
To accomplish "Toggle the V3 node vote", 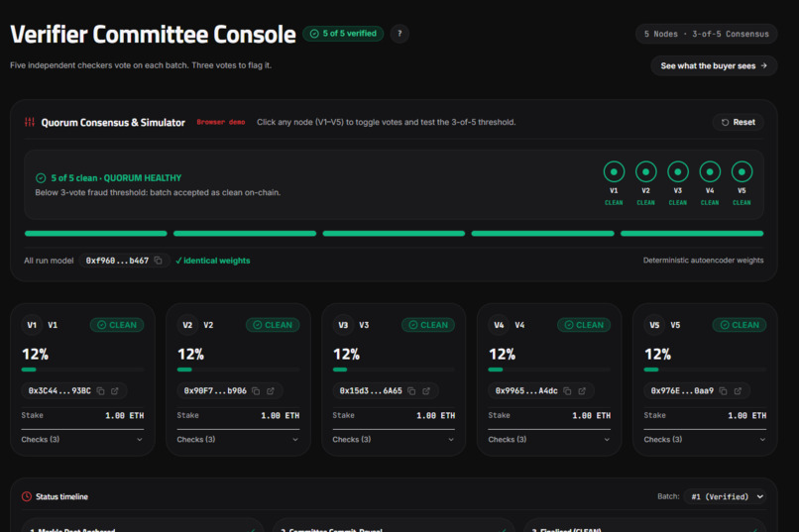I will (678, 172).
